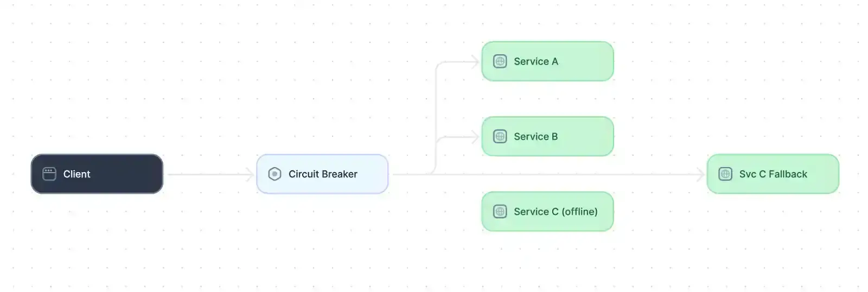
Task: Click the globe icon on Svc C Fallback
Action: tap(725, 174)
